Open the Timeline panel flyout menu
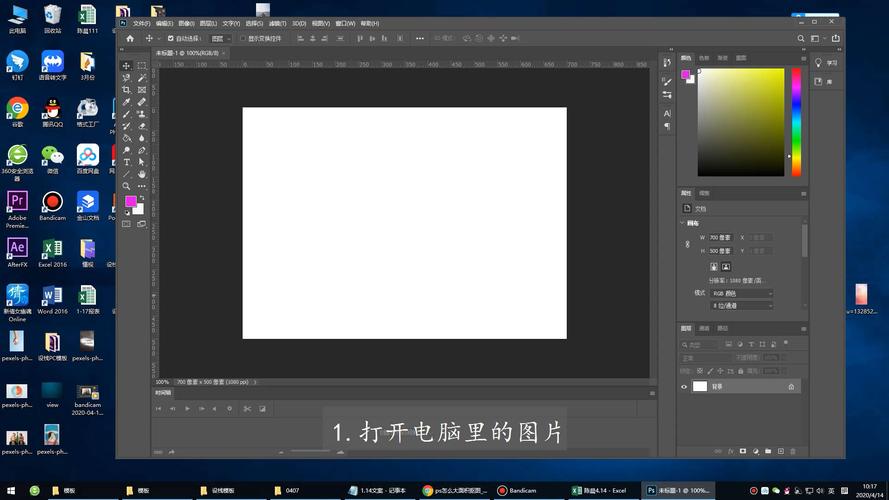 click(652, 393)
